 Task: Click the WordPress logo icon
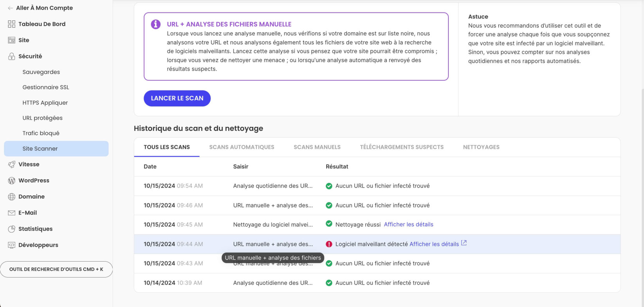[12, 181]
